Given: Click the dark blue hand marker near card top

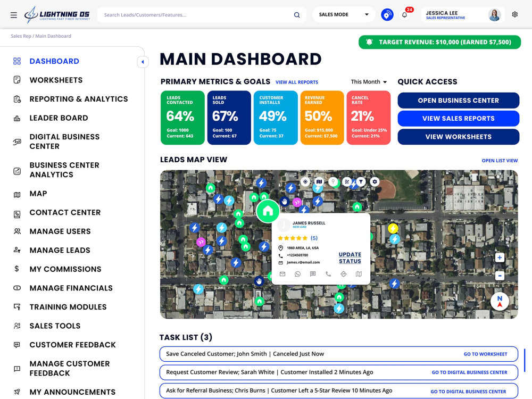Looking at the screenshot, I should click(284, 202).
